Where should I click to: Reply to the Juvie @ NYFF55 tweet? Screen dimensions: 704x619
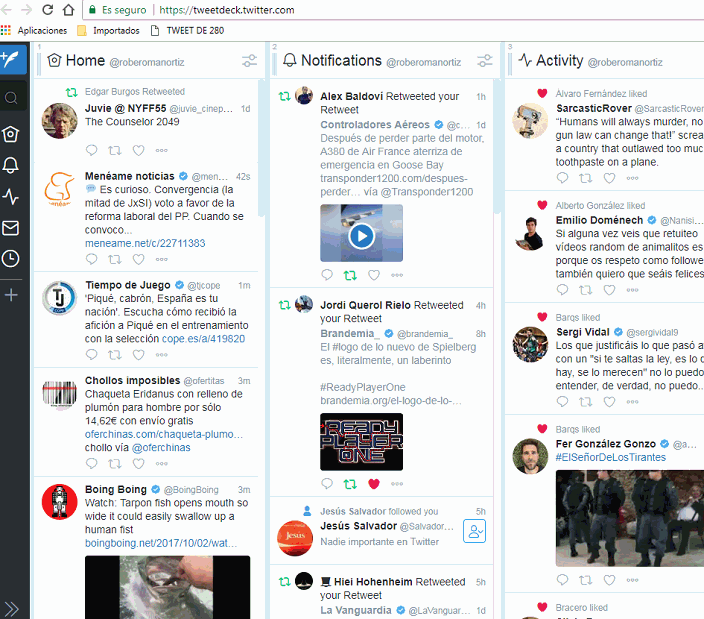tap(92, 150)
